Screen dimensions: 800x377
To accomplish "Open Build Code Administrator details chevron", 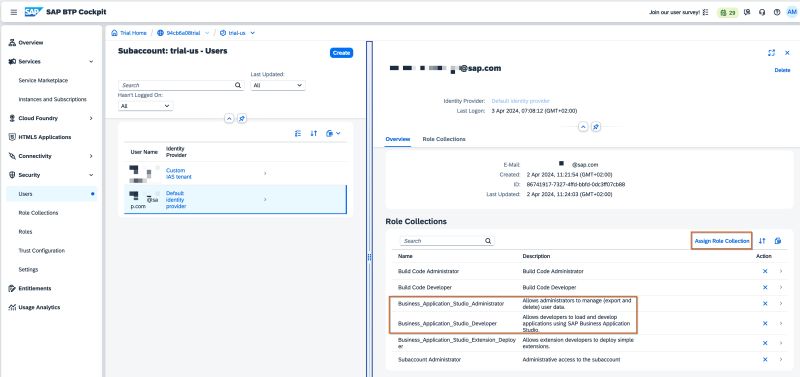I will click(x=781, y=271).
